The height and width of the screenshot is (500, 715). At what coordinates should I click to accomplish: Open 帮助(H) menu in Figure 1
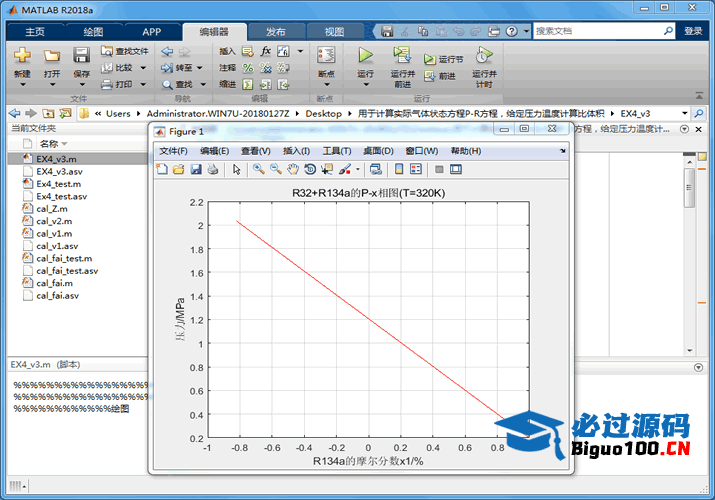tap(466, 151)
